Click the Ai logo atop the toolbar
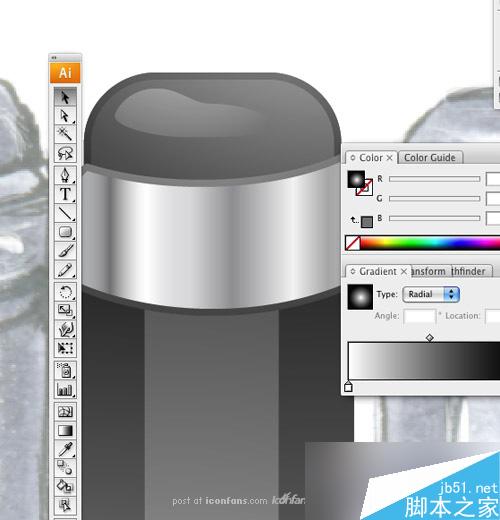 [65, 73]
